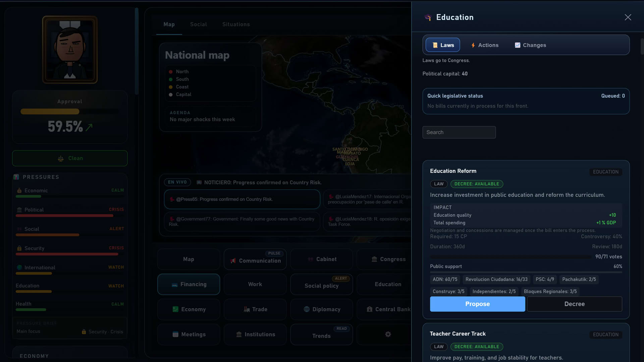Open the Economy panel
The image size is (644, 362).
189,309
